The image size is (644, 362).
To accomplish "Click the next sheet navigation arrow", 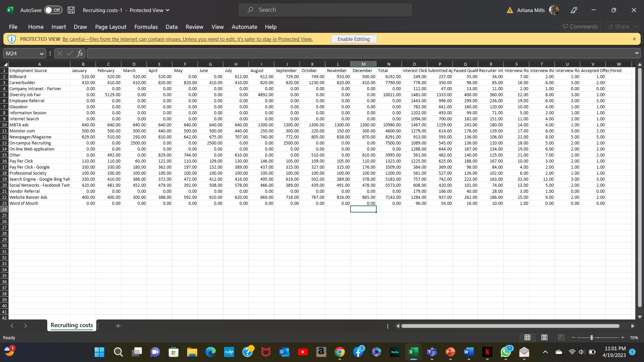I will click(x=25, y=326).
